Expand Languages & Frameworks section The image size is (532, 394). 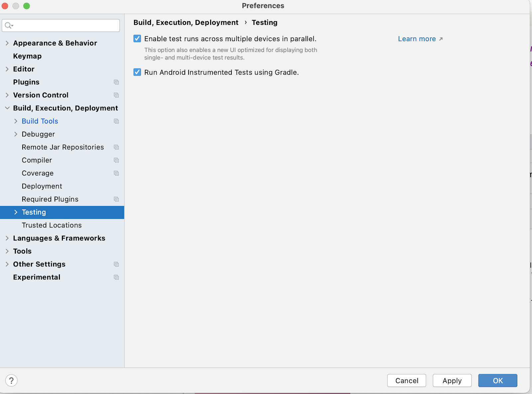7,238
